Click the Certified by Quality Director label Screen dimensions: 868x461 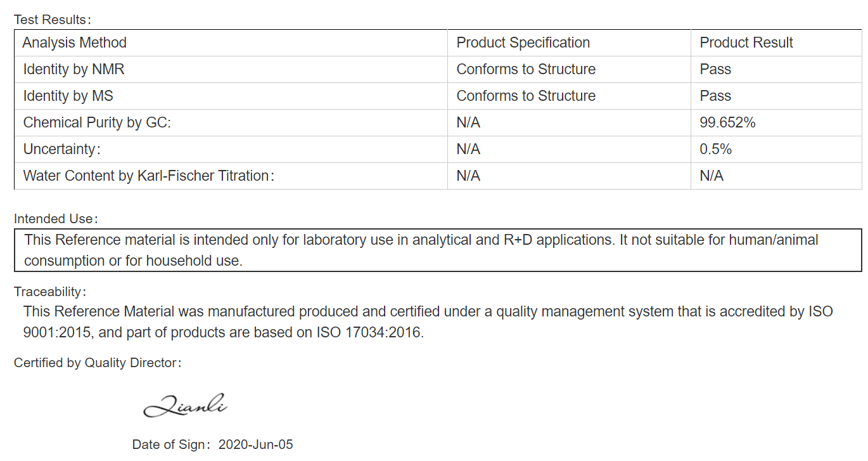click(98, 363)
